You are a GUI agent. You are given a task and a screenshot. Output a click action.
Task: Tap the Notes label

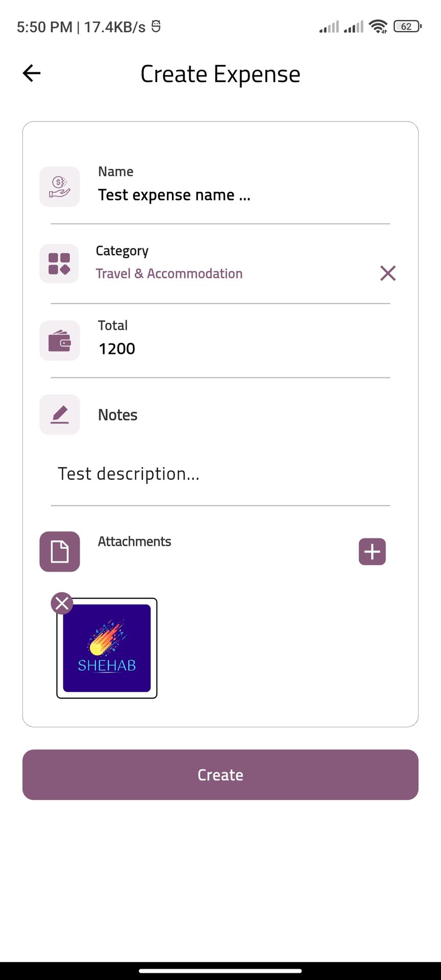pos(117,415)
